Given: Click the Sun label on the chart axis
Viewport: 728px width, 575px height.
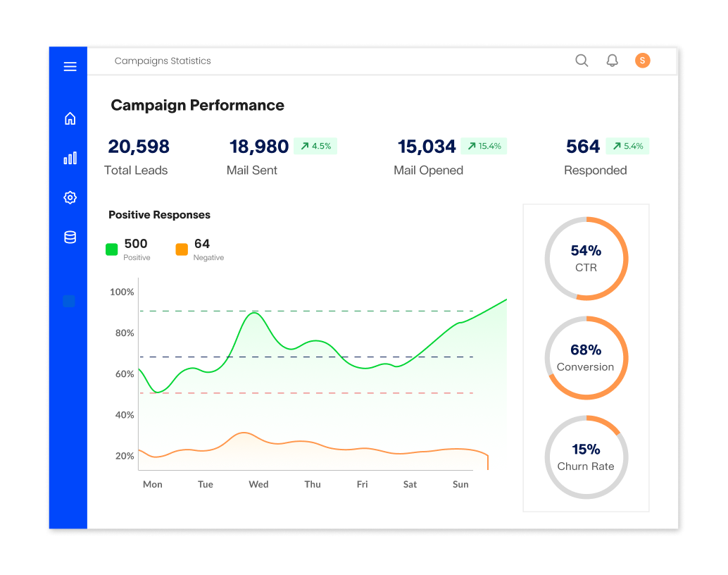Looking at the screenshot, I should coord(460,484).
